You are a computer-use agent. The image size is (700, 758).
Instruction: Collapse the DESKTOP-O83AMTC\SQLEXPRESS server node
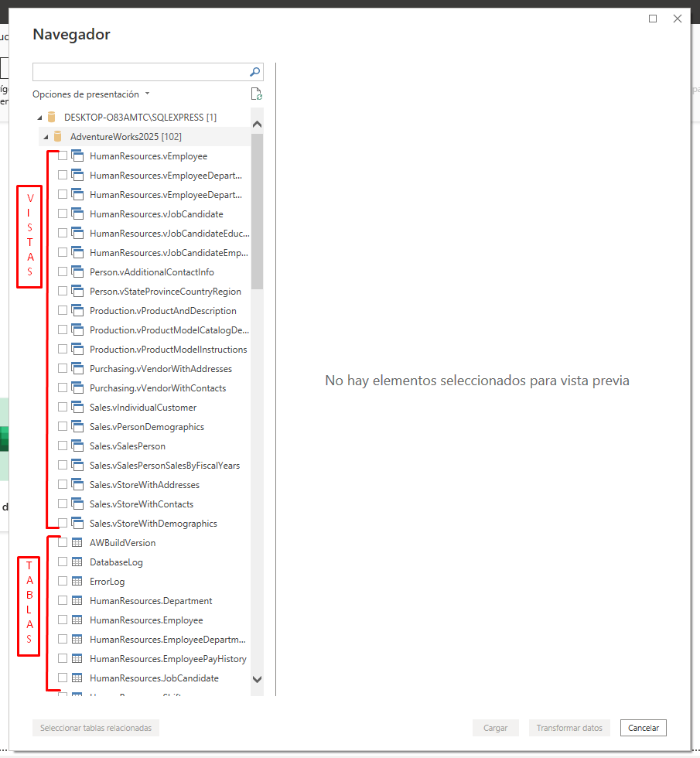click(39, 118)
